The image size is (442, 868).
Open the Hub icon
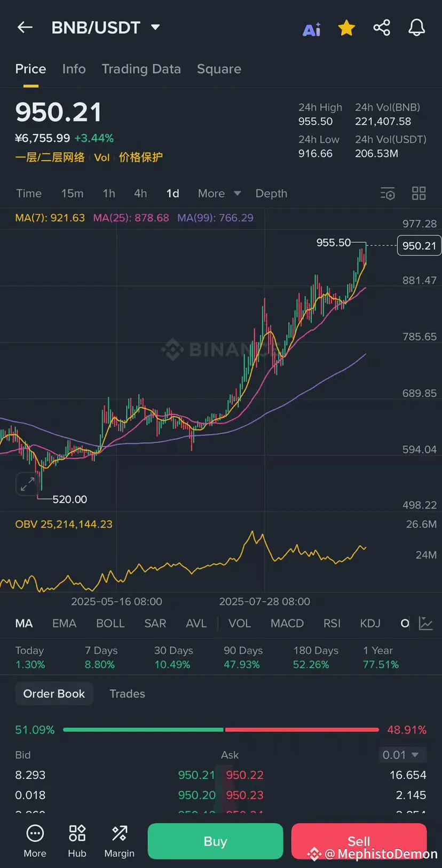pos(77,841)
